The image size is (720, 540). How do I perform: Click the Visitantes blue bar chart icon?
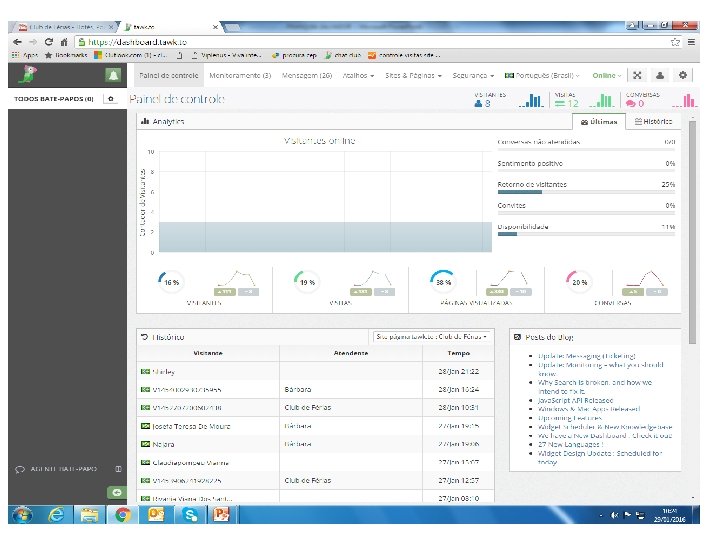click(531, 100)
